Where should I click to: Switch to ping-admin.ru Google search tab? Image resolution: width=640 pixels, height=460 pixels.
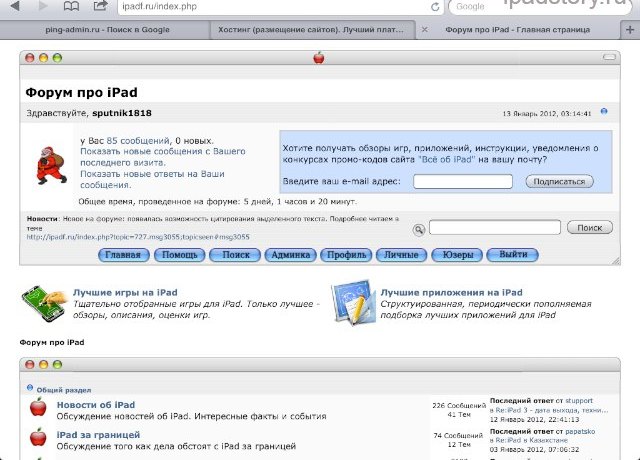pos(107,30)
